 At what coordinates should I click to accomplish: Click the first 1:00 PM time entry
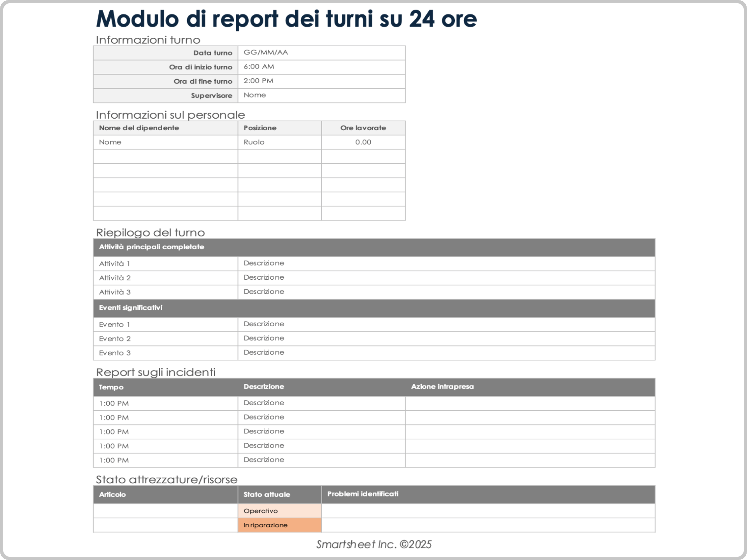coord(114,403)
